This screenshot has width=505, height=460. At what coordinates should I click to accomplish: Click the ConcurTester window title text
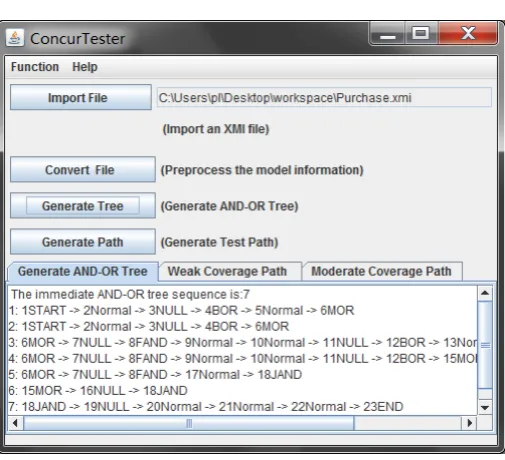click(78, 39)
